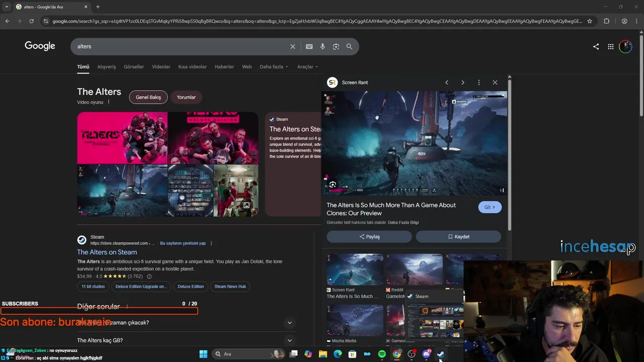
Task: Click the Google logo
Action: tap(40, 46)
